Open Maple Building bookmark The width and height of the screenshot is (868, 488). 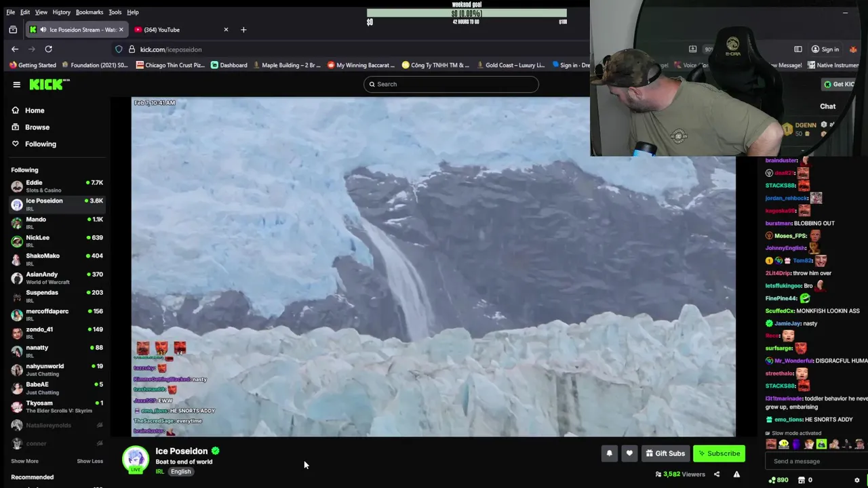pos(287,65)
